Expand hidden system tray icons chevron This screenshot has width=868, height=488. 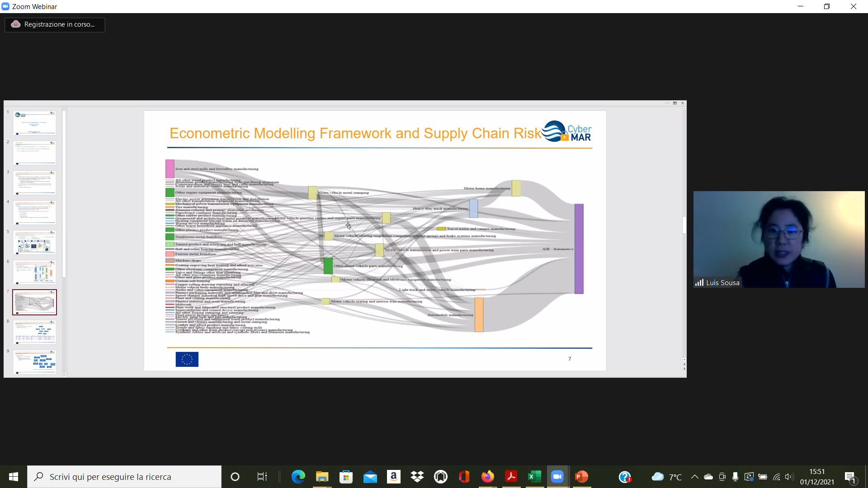[x=695, y=477]
